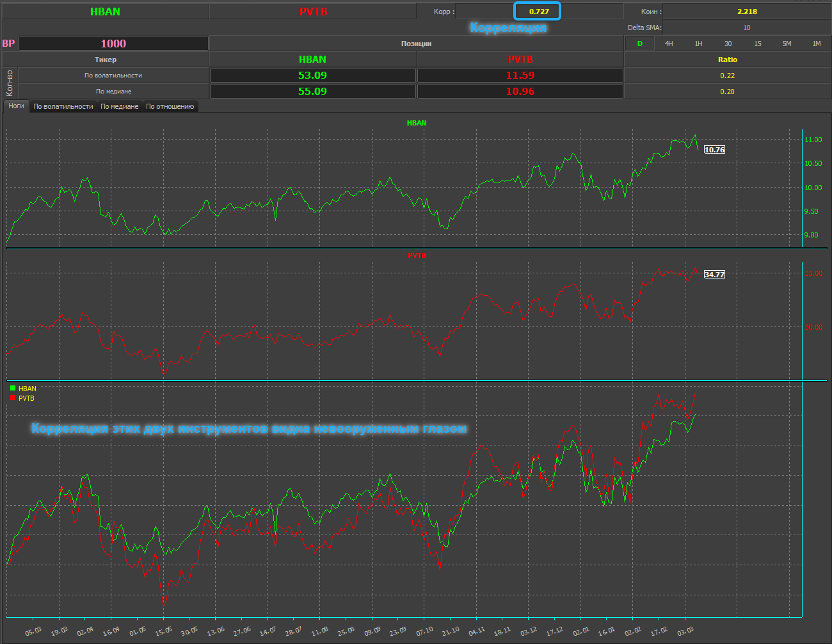Click the 03.03 date axis label
Screen dimensions: 832x644
pyautogui.click(x=685, y=631)
